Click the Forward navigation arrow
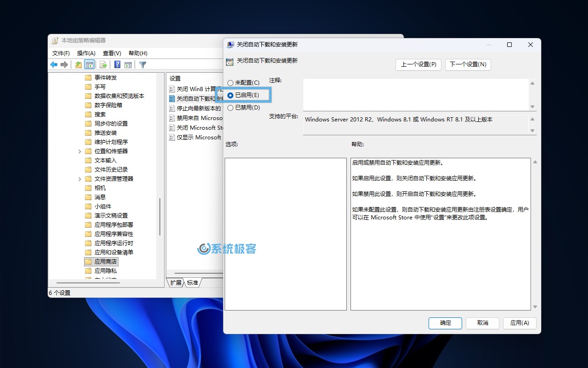Screen dimensions: 588x368 [64, 65]
